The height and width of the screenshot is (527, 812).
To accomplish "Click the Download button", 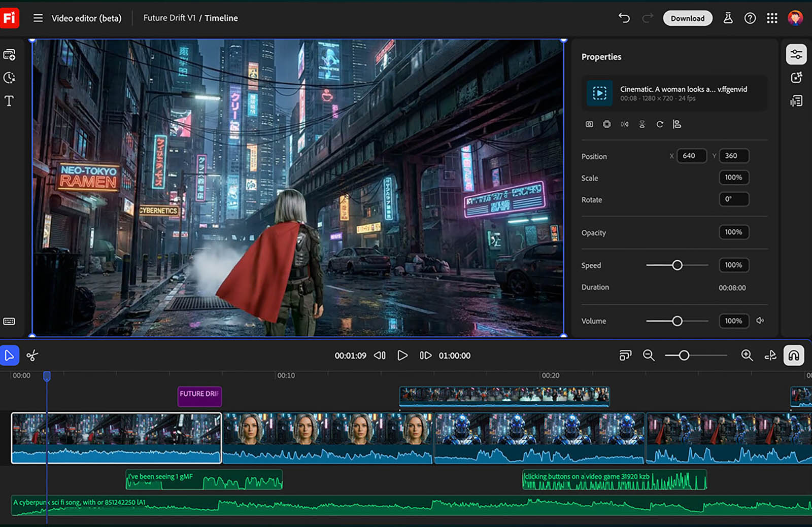I will (687, 18).
